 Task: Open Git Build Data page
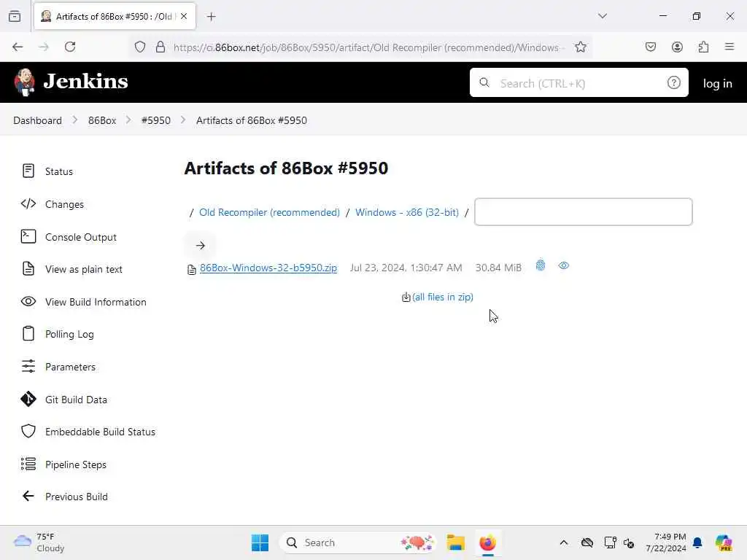[64, 400]
